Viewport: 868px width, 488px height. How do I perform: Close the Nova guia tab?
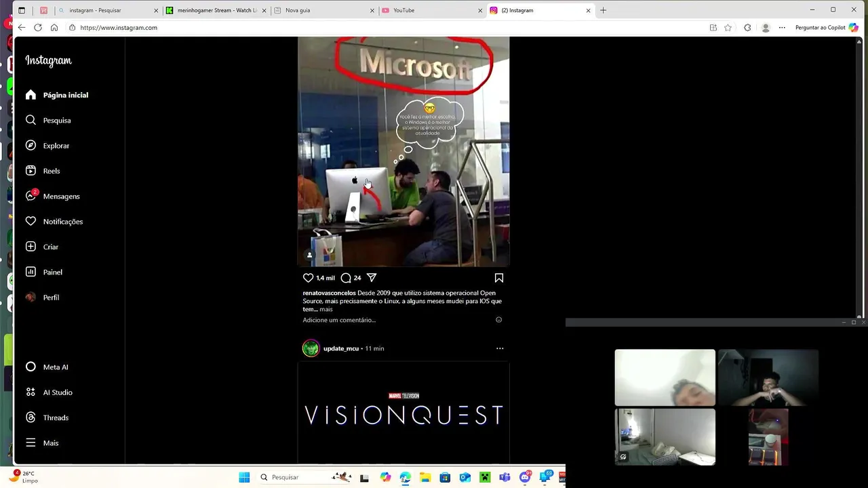372,10
